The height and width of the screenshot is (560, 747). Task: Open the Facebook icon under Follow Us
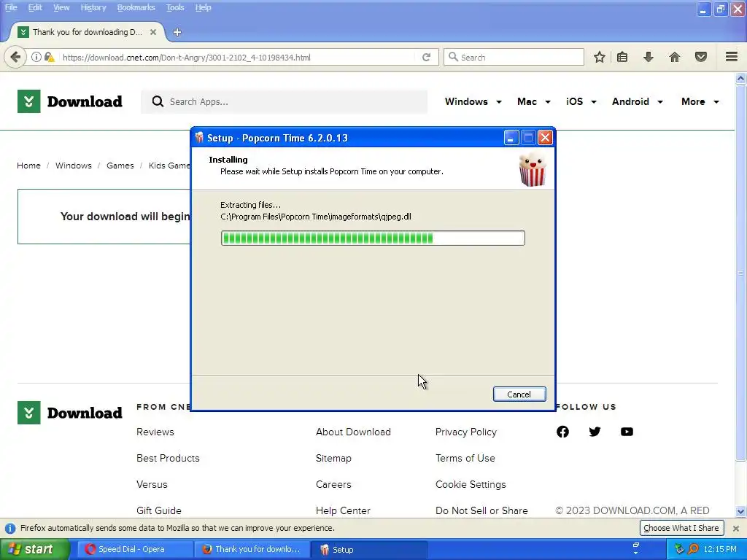[562, 432]
